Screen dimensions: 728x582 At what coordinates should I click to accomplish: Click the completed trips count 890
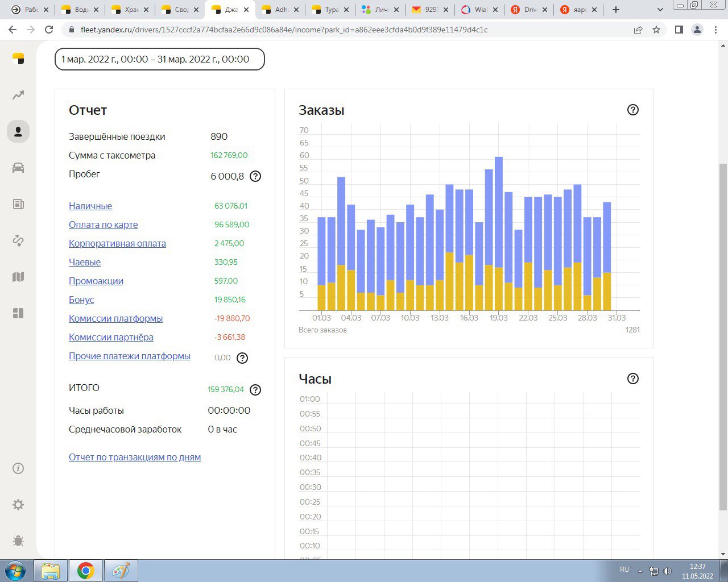[x=219, y=136]
